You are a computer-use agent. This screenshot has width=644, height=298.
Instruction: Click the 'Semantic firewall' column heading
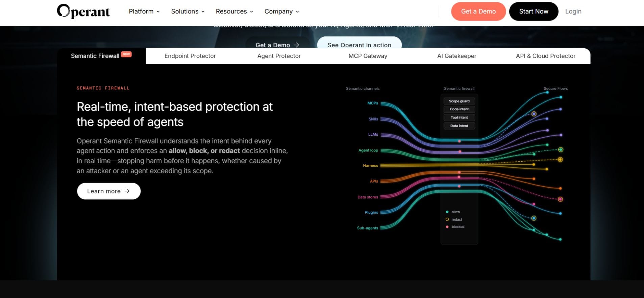pyautogui.click(x=459, y=88)
